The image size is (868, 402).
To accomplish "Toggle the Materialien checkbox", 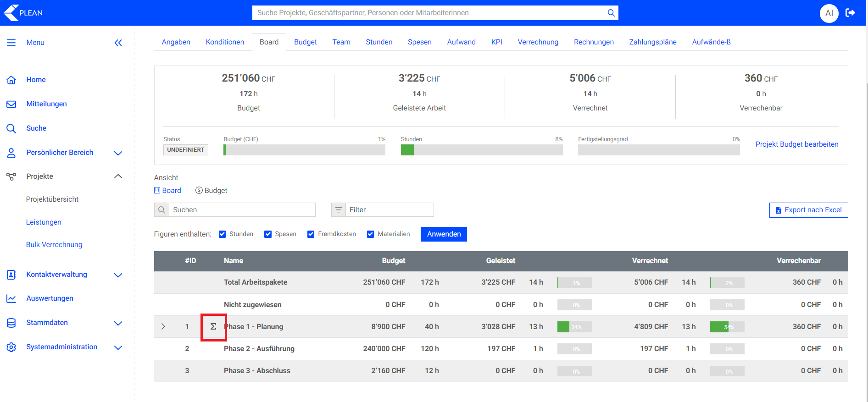I will (x=371, y=234).
